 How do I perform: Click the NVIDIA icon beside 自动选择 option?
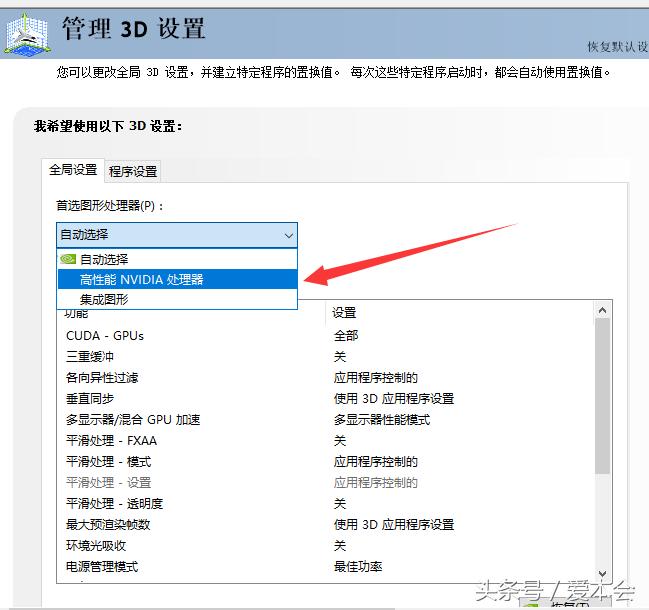(x=67, y=259)
